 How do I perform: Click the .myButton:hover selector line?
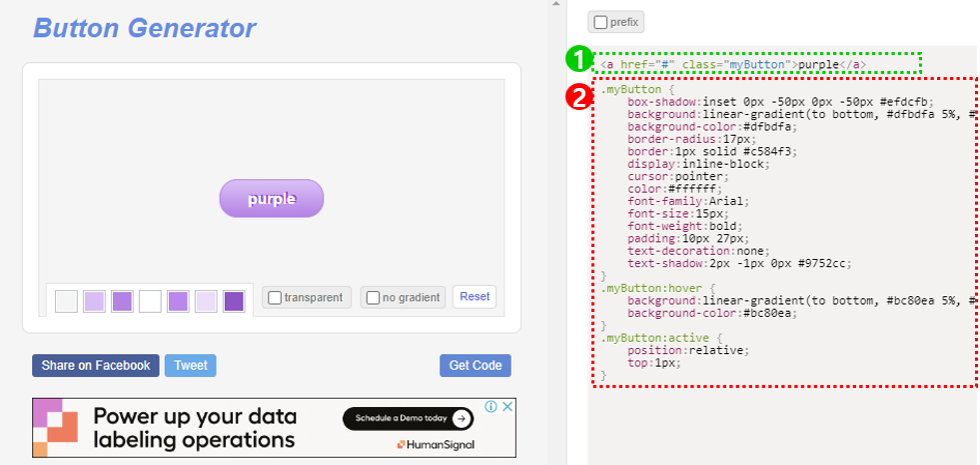coord(658,289)
